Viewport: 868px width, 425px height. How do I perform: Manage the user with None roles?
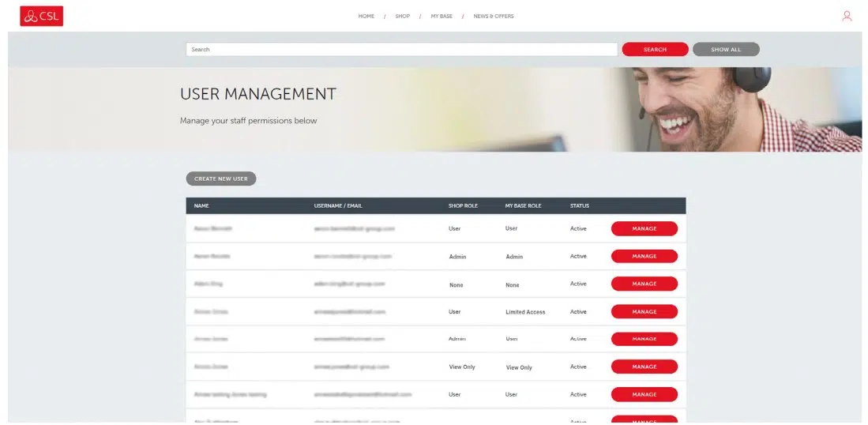[x=644, y=284]
